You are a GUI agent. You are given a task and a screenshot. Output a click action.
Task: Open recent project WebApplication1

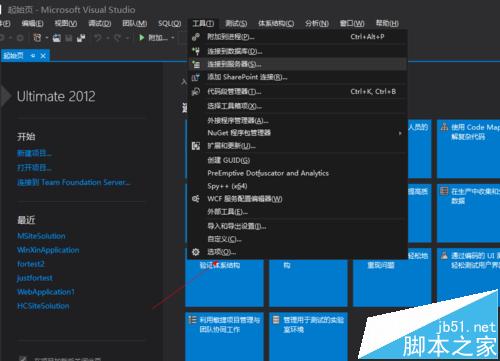click(x=46, y=292)
